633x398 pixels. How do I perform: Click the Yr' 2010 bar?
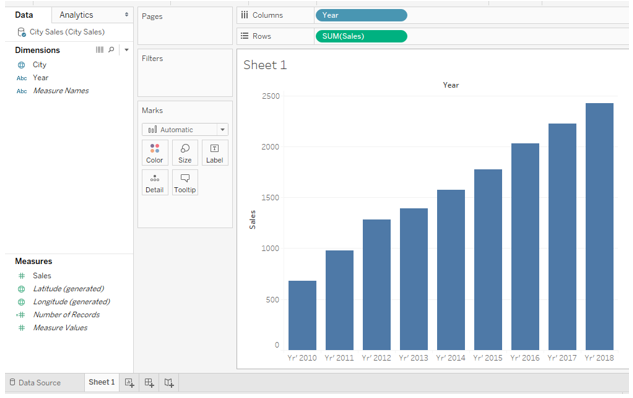click(x=302, y=315)
